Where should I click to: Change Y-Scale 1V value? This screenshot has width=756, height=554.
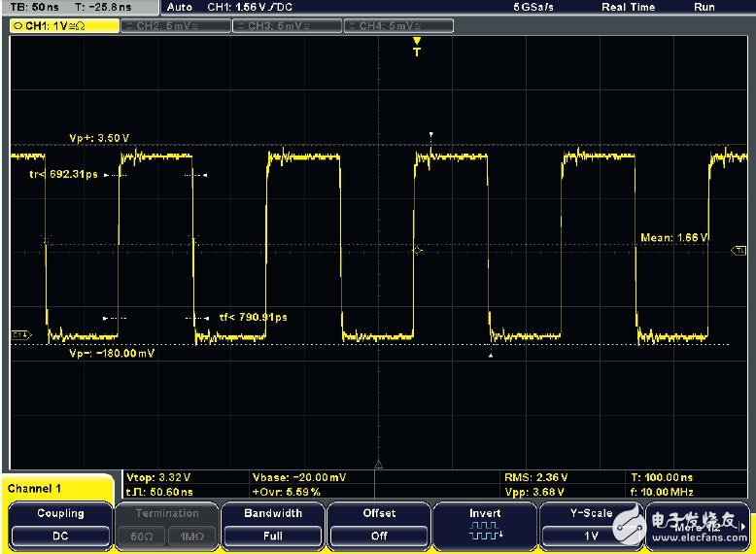coord(591,535)
